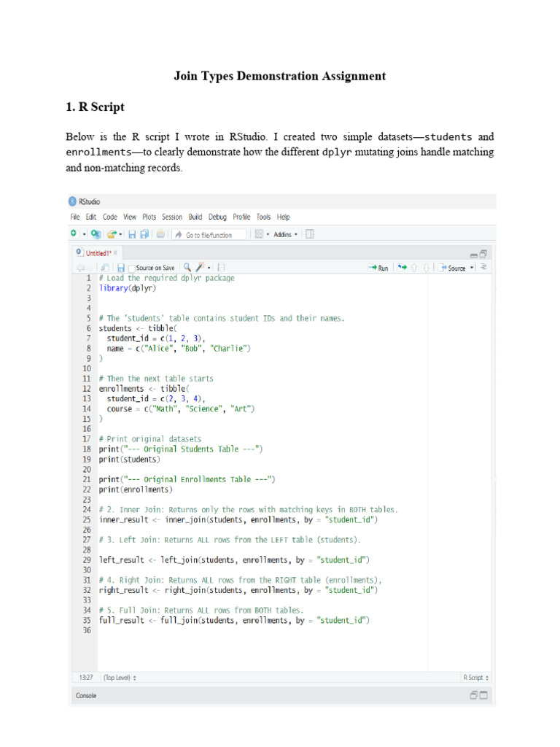560x747 pixels.
Task: Click the Show in new window icon
Action: (105, 268)
